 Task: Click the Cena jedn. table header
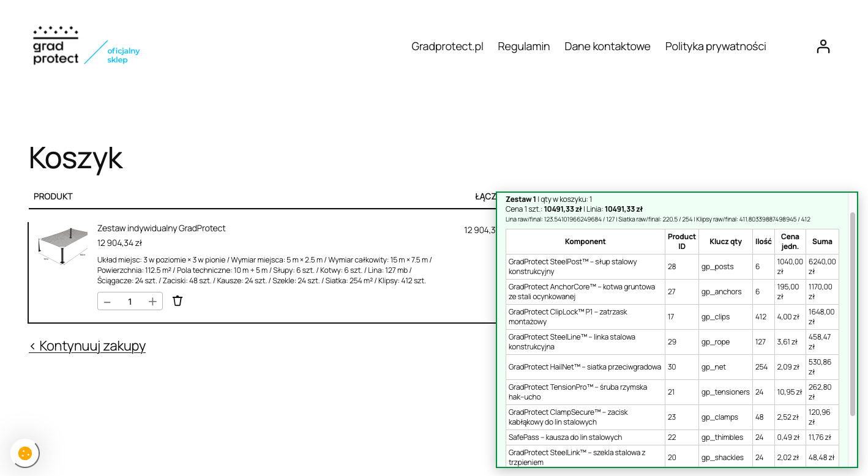pos(790,242)
